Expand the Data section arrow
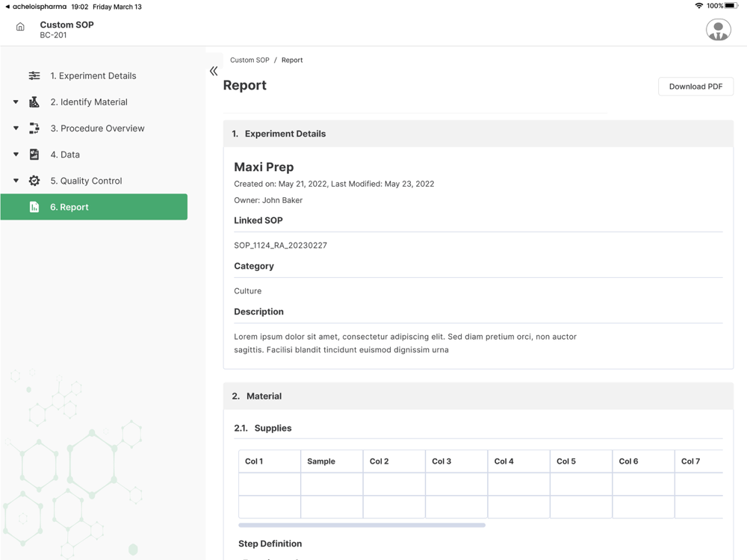The height and width of the screenshot is (560, 747). tap(16, 155)
